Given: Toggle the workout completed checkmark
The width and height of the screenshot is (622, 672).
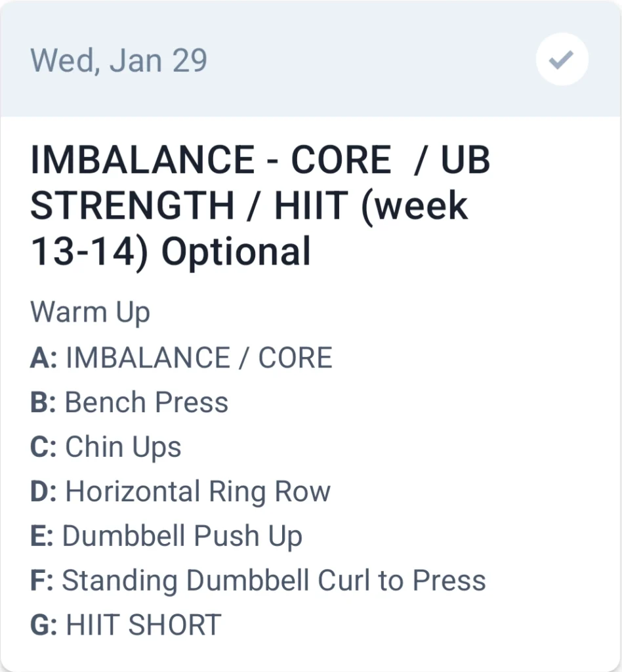Looking at the screenshot, I should [562, 61].
